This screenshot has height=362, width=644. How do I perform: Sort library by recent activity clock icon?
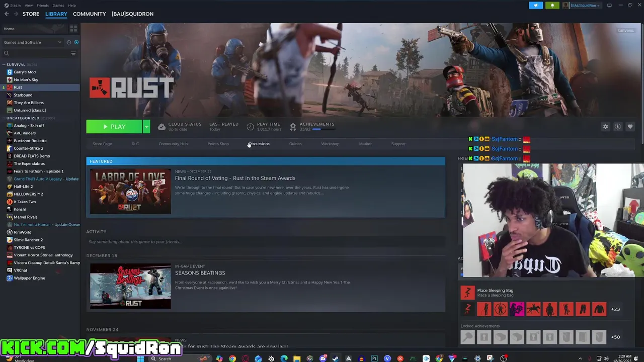[x=69, y=42]
